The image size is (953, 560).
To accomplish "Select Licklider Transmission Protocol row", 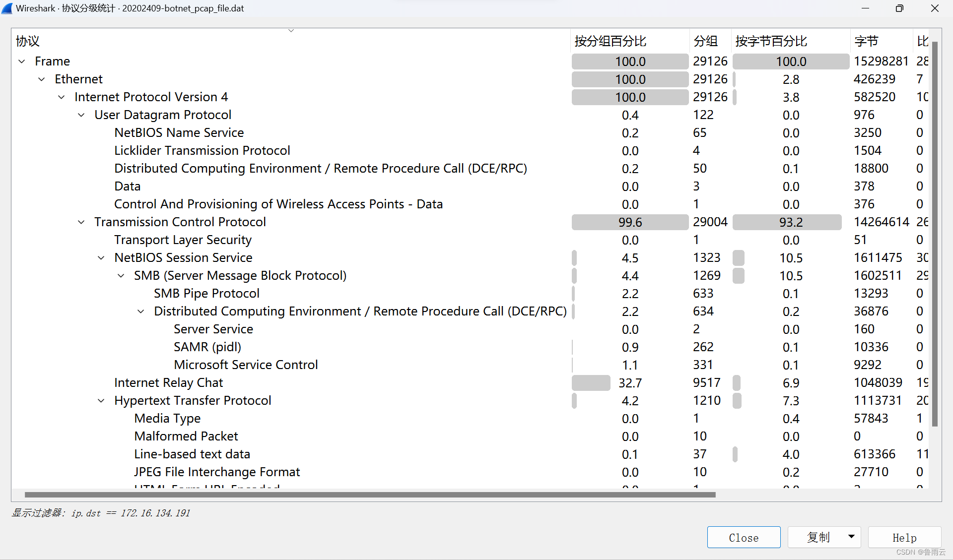I will click(x=470, y=151).
